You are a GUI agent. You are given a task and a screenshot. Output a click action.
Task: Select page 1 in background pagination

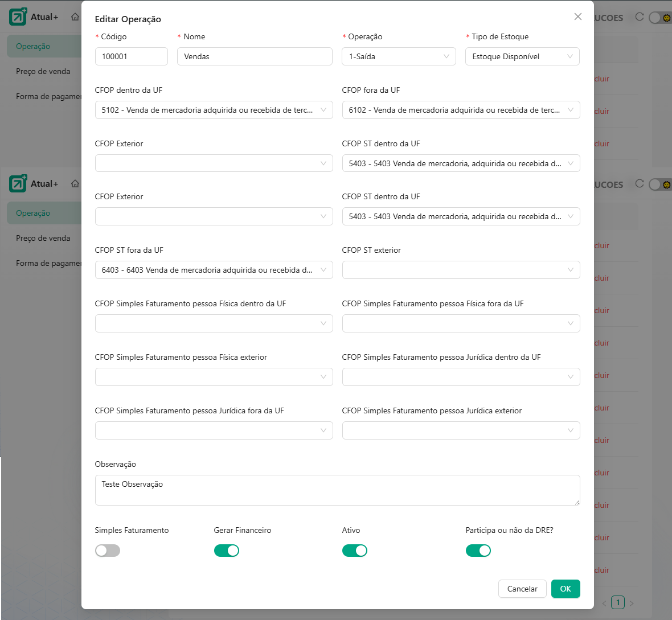[x=617, y=602]
